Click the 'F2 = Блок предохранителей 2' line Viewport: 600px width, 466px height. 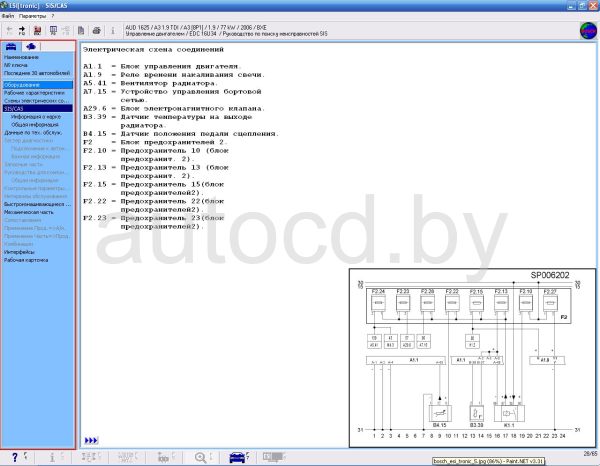[155, 142]
